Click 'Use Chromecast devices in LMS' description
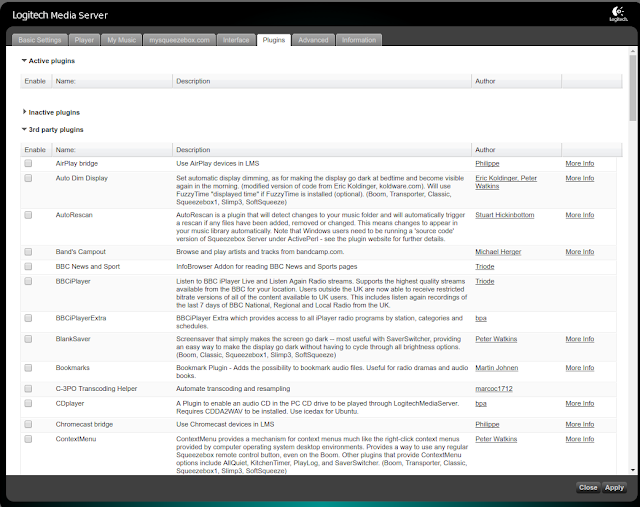 tap(225, 424)
